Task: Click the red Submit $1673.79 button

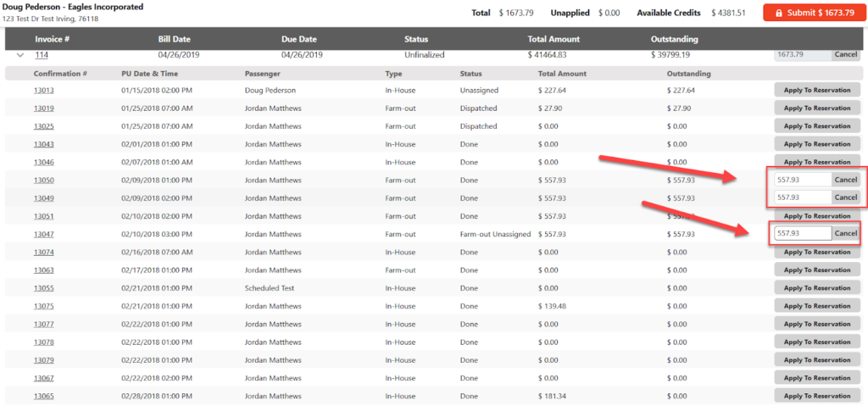Action: point(808,13)
